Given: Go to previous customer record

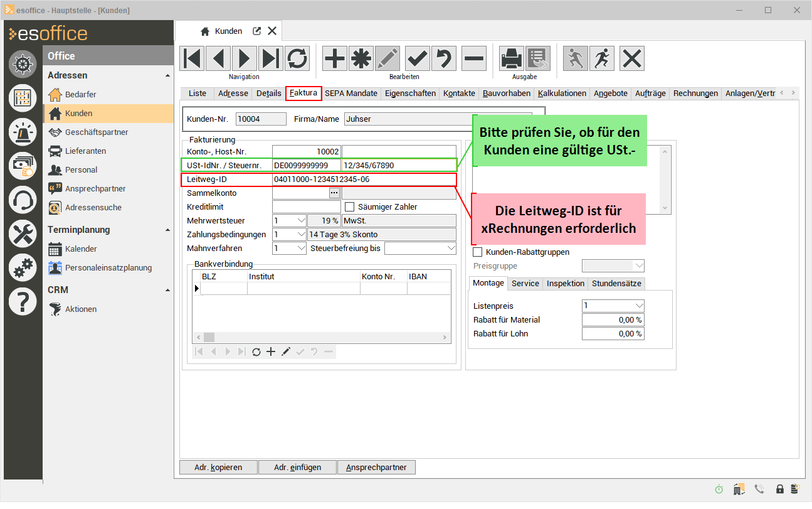Looking at the screenshot, I should [218, 58].
